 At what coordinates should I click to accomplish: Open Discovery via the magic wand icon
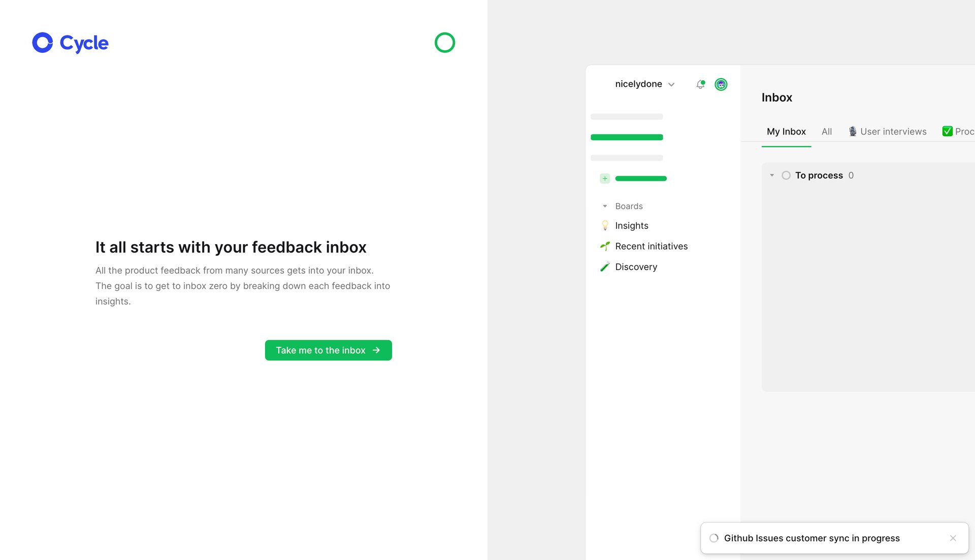click(605, 267)
